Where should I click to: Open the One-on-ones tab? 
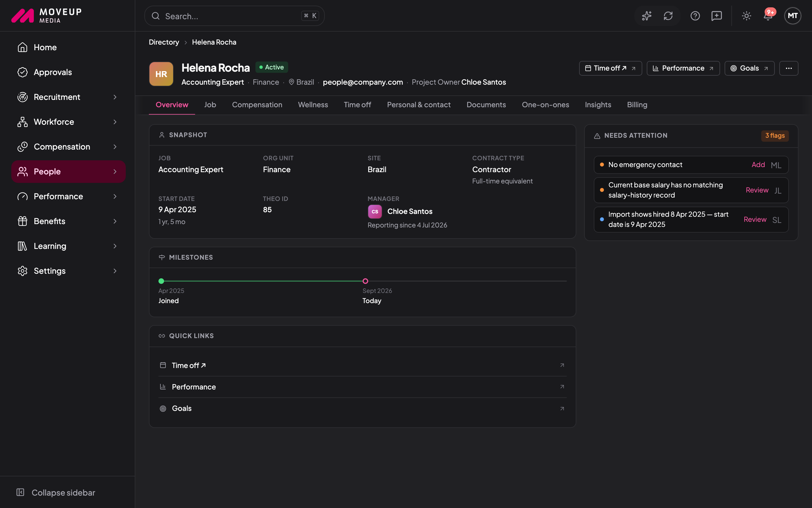[x=545, y=105]
